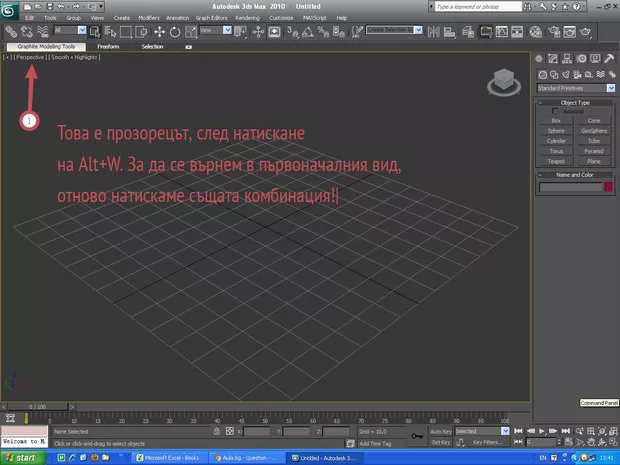
Task: Enable the AutoGrid checkbox
Action: [556, 111]
